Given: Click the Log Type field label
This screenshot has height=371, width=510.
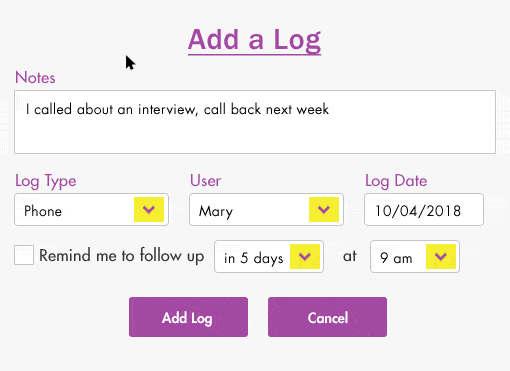Looking at the screenshot, I should [46, 181].
